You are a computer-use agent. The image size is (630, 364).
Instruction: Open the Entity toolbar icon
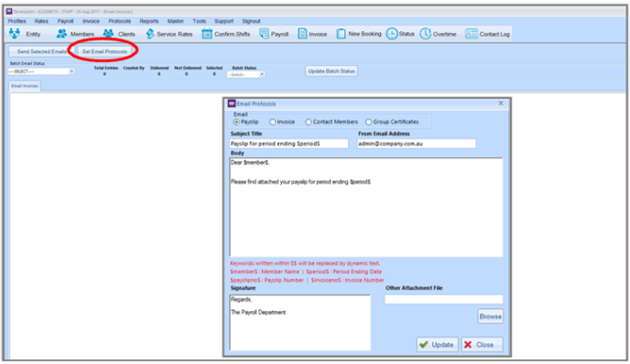click(15, 34)
